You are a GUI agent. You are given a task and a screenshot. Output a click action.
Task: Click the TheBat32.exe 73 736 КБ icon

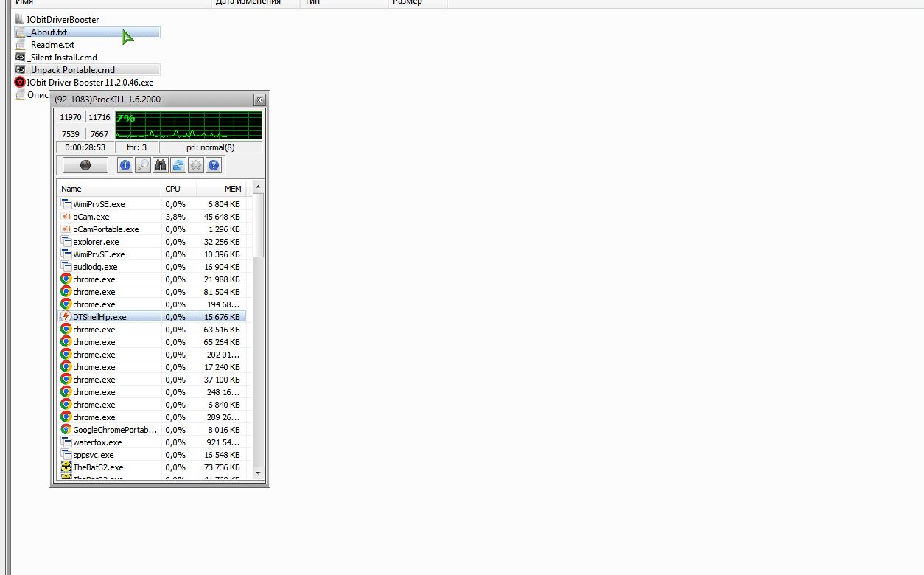[66, 467]
